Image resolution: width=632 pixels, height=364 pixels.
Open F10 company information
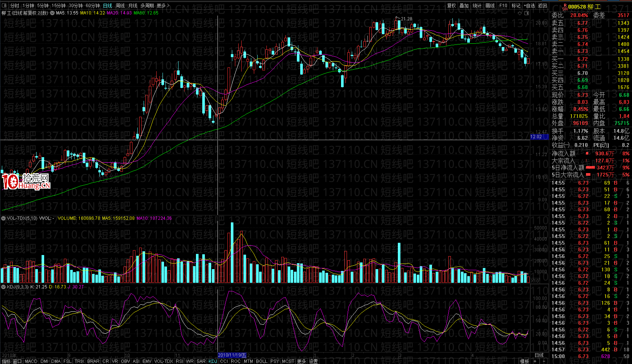[x=503, y=6]
